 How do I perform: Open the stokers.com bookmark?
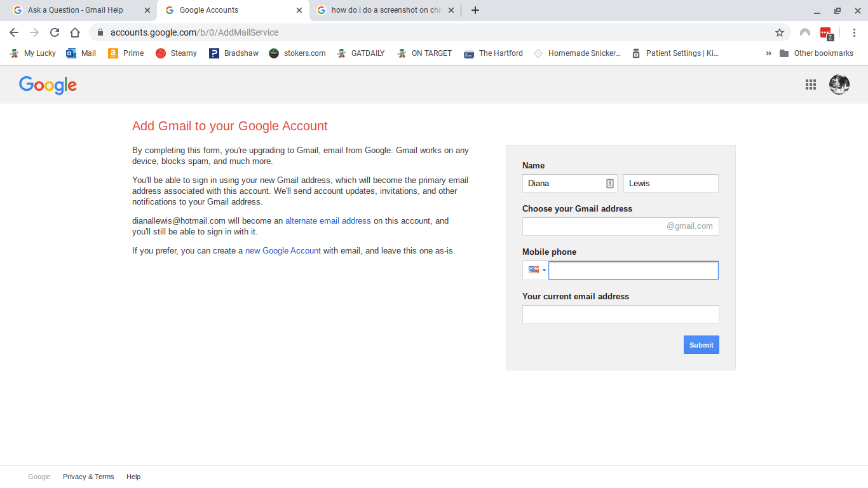point(297,53)
